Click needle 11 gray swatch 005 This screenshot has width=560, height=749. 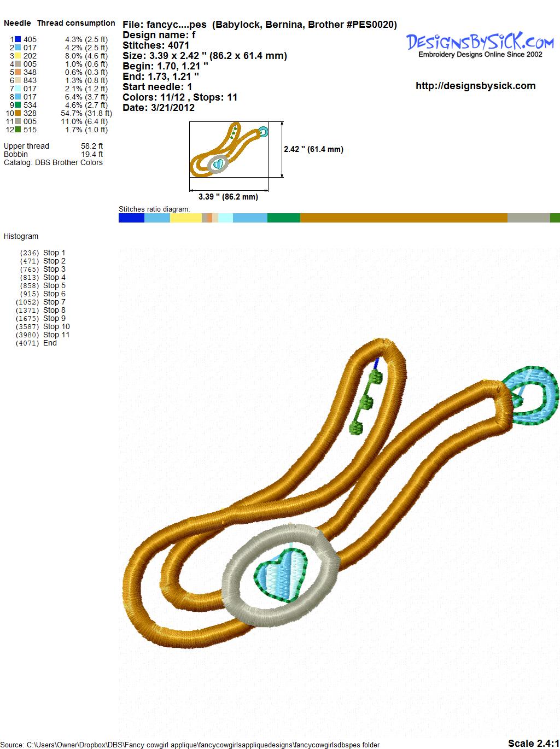(x=18, y=121)
